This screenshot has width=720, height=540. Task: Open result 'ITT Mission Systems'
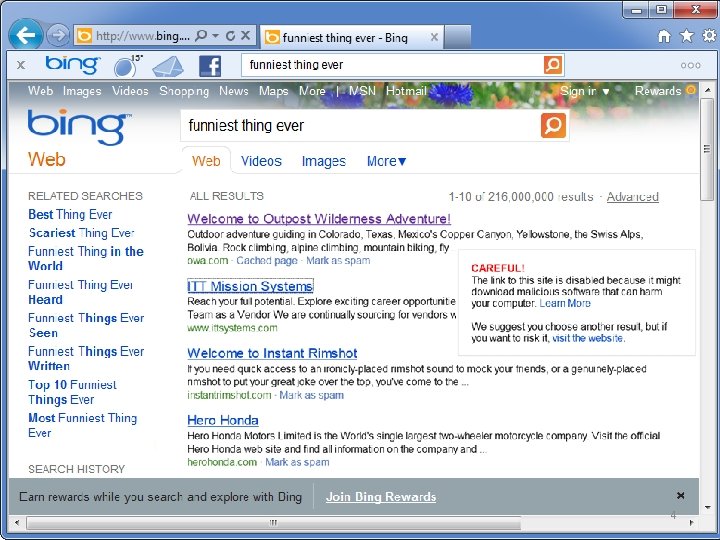pos(250,286)
